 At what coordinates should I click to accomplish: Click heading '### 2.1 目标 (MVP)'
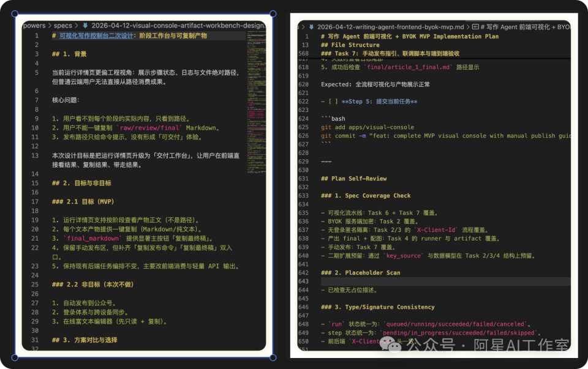pos(83,201)
